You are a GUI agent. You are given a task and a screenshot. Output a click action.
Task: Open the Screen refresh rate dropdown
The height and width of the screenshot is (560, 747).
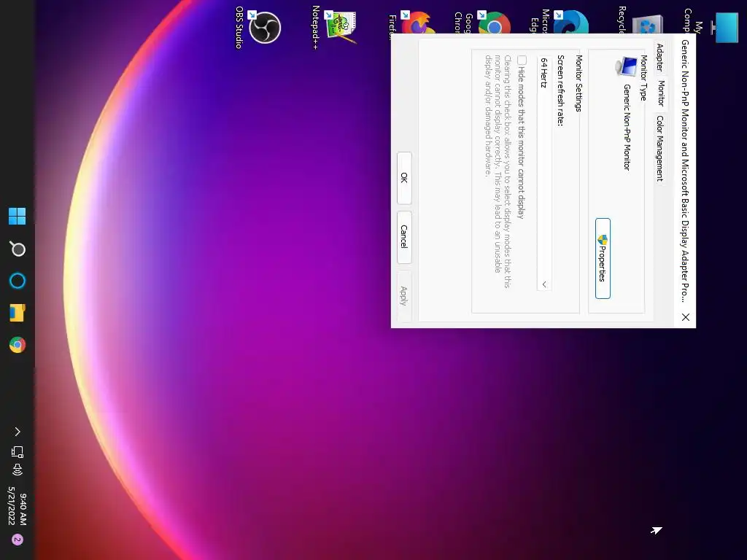point(544,174)
